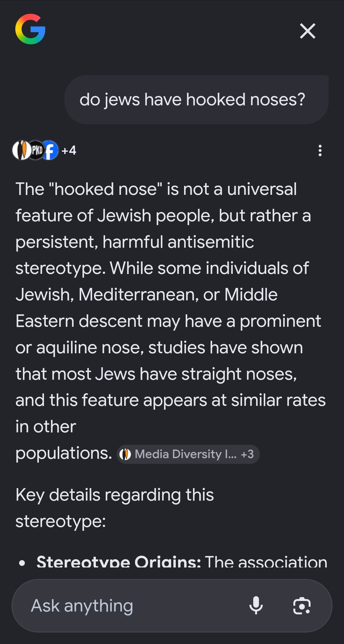Tap the answer paragraph starting "The hooked nose"
Image resolution: width=344 pixels, height=644 pixels.
[170, 321]
